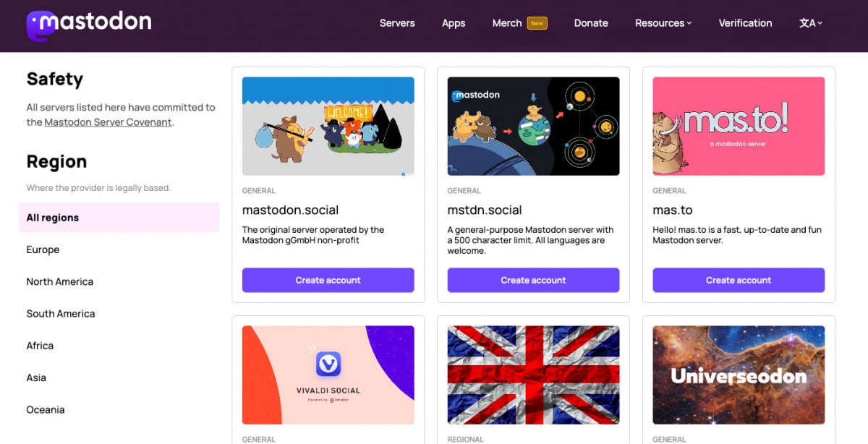The height and width of the screenshot is (444, 868).
Task: Filter servers by North America
Action: coord(60,281)
